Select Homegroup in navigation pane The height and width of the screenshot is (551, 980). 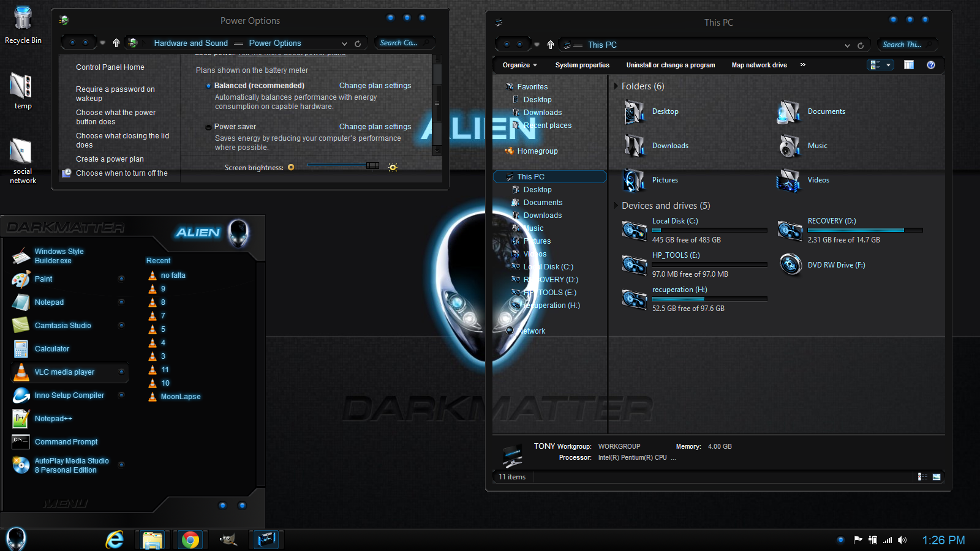pyautogui.click(x=537, y=151)
